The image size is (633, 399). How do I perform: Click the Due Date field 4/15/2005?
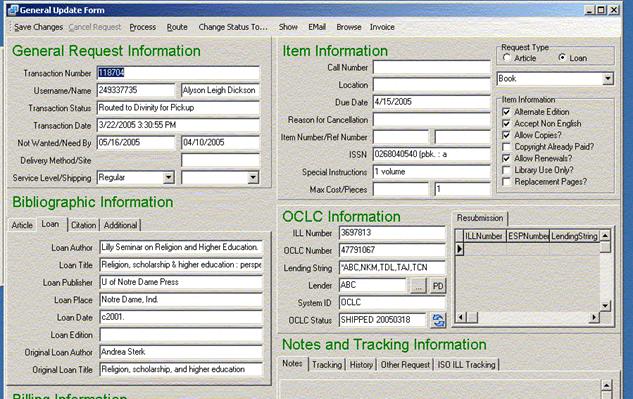432,102
